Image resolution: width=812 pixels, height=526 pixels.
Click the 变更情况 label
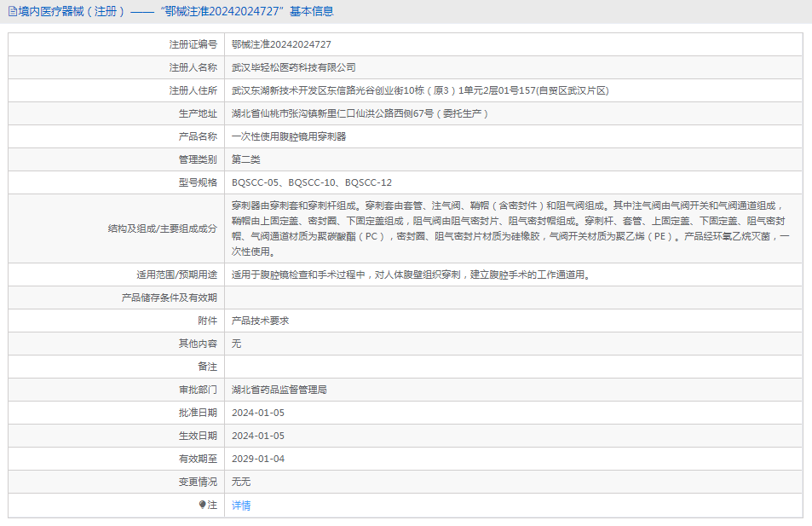click(198, 482)
